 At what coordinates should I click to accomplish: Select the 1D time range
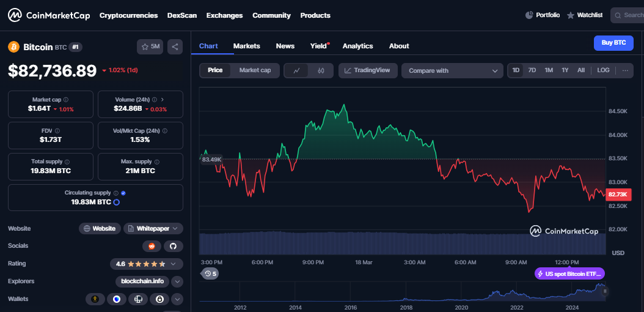click(516, 70)
